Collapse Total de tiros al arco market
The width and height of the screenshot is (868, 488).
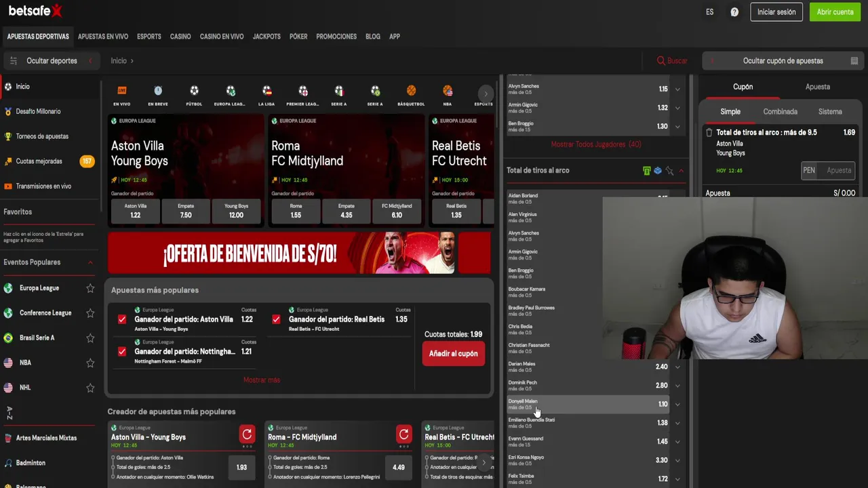(682, 171)
